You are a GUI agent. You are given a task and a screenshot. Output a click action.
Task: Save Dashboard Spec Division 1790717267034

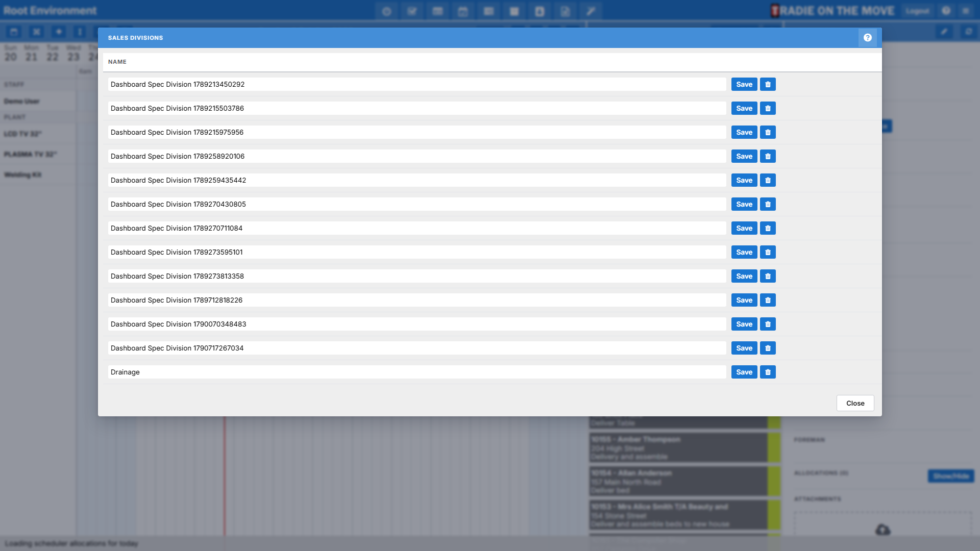coord(744,348)
